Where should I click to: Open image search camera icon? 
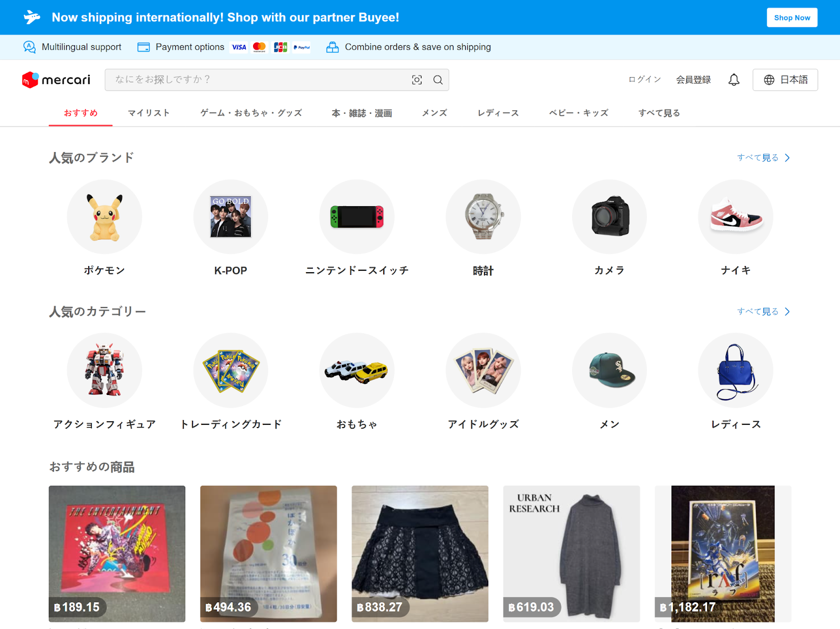(x=417, y=80)
